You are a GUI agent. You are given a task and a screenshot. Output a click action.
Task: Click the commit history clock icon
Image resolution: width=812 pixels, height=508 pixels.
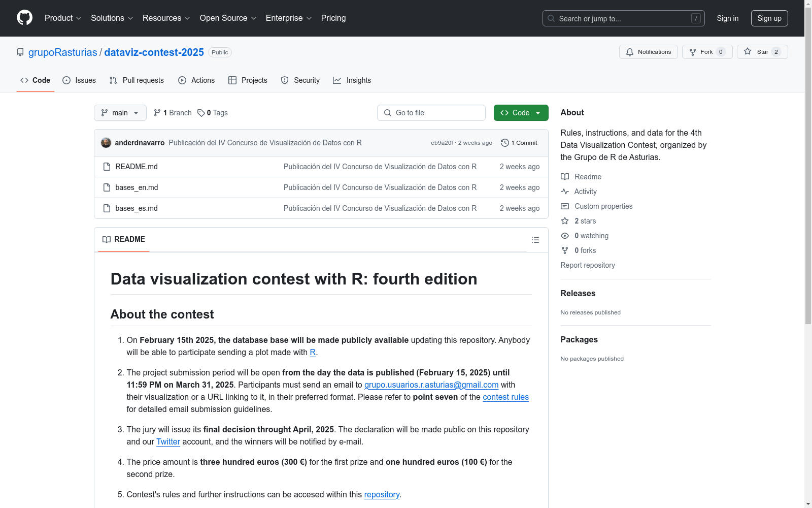504,143
